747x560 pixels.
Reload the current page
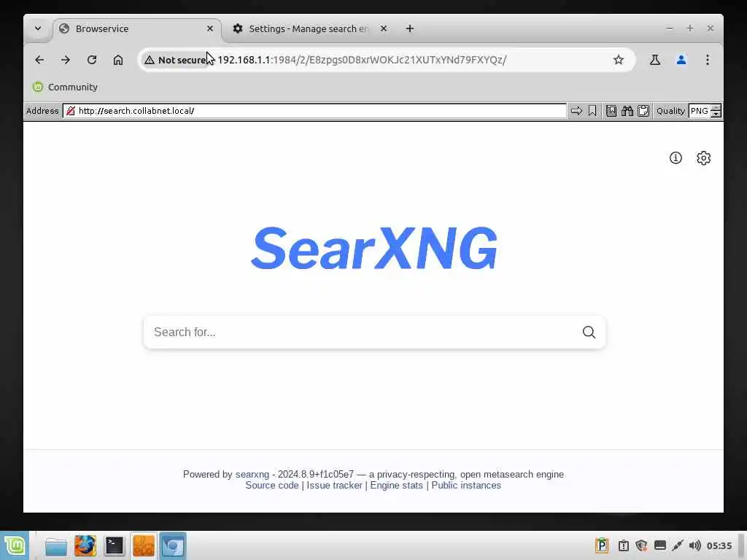tap(92, 60)
